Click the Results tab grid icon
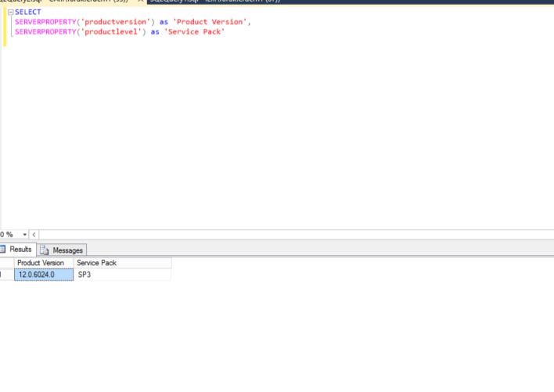The height and width of the screenshot is (392, 554). point(3,250)
